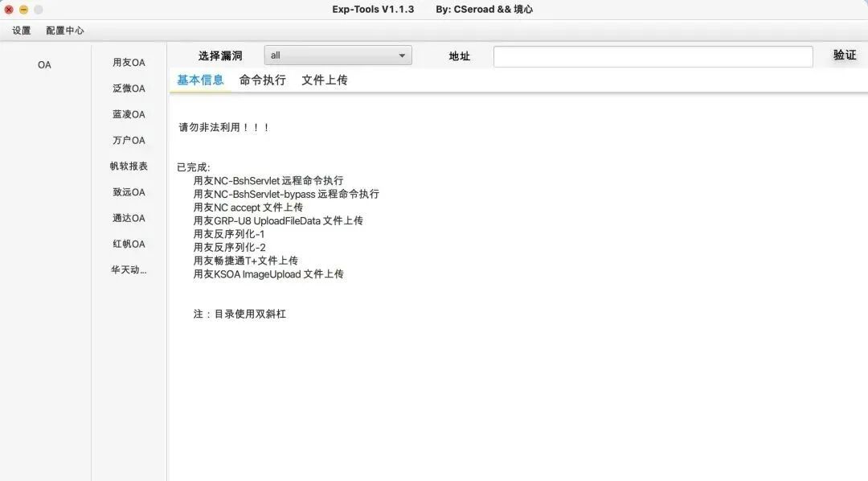Click the 验证 verify button
The height and width of the screenshot is (481, 868).
point(845,55)
